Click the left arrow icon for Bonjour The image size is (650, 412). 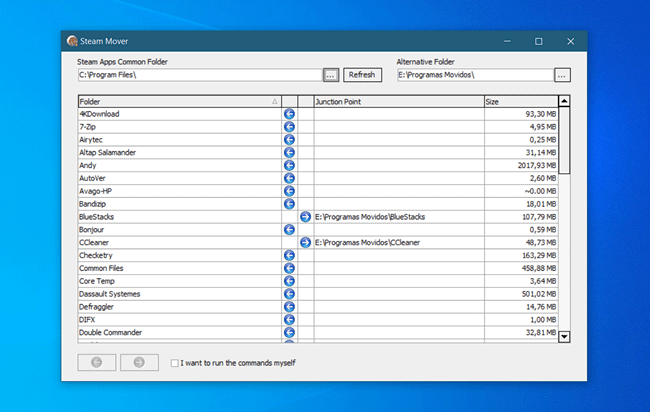tap(289, 230)
